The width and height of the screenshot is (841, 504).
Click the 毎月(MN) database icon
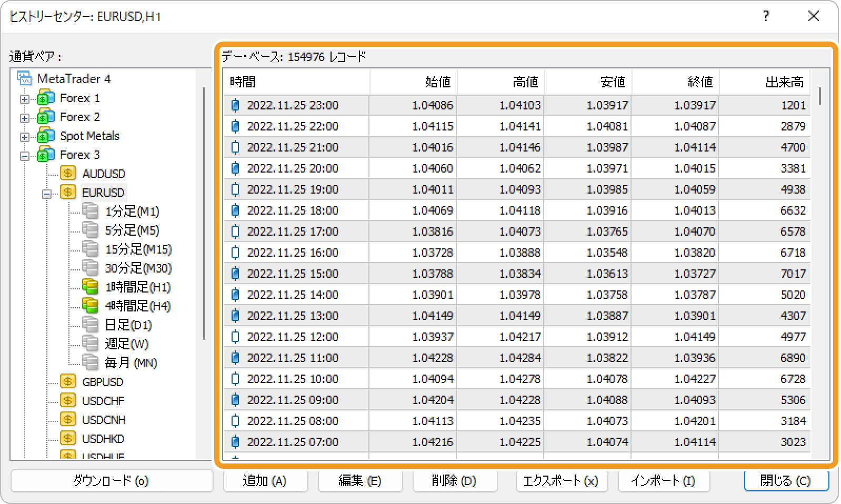coord(90,362)
